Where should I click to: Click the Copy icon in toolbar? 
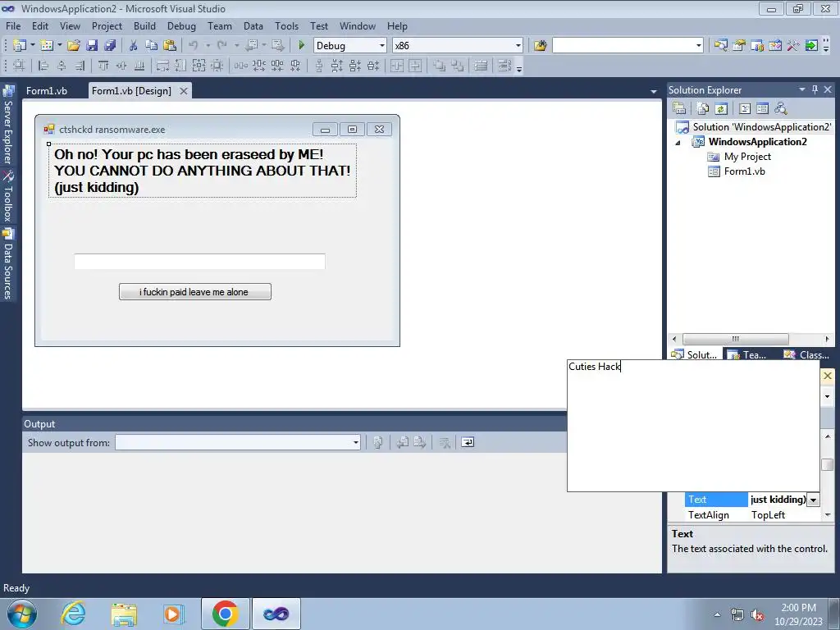(x=152, y=46)
